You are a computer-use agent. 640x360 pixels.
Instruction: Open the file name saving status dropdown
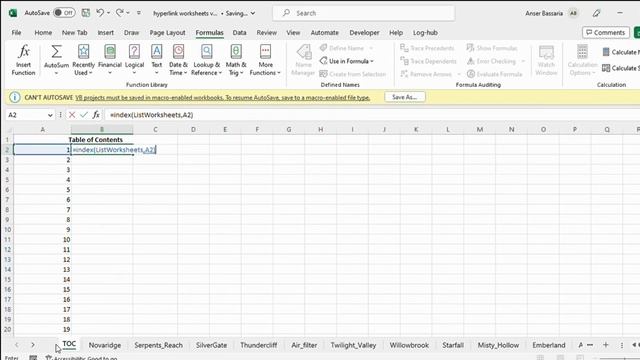pos(253,13)
